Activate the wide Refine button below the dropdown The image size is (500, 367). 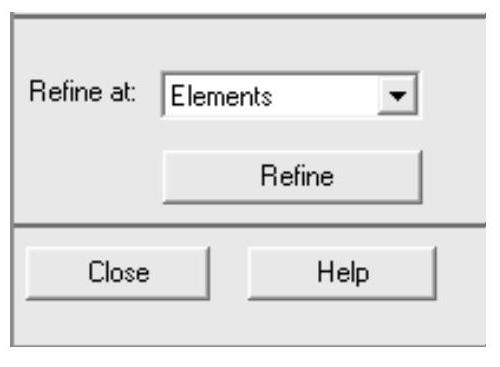(292, 177)
